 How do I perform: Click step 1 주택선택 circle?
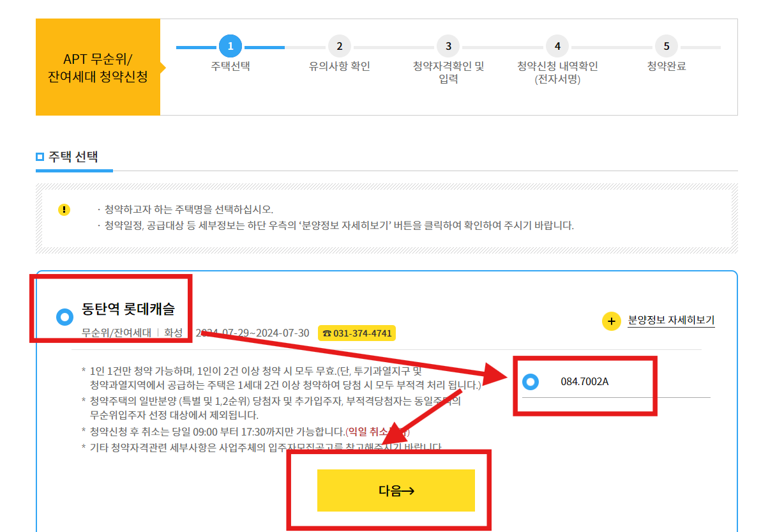click(230, 46)
